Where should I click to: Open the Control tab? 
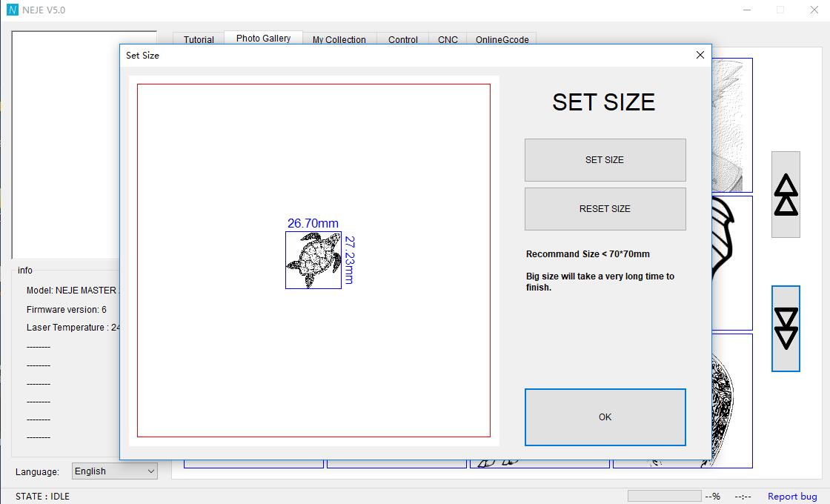[403, 39]
